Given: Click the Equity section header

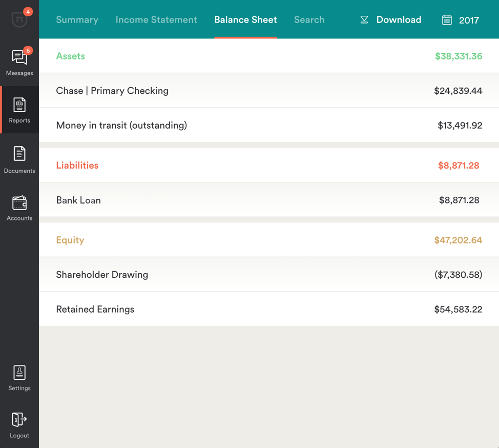Looking at the screenshot, I should pyautogui.click(x=70, y=240).
